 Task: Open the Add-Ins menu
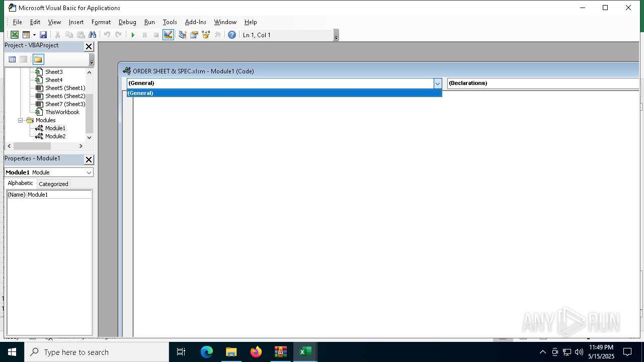pyautogui.click(x=196, y=22)
